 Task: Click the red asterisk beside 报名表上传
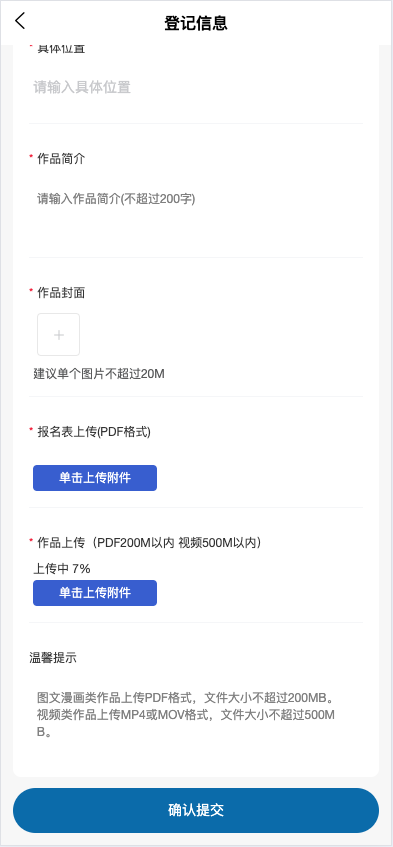pos(31,429)
